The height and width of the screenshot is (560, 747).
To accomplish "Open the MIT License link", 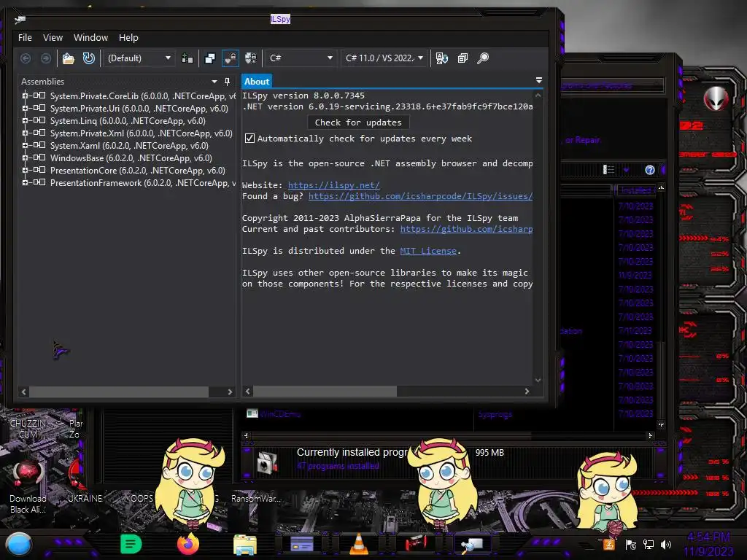I will point(427,251).
